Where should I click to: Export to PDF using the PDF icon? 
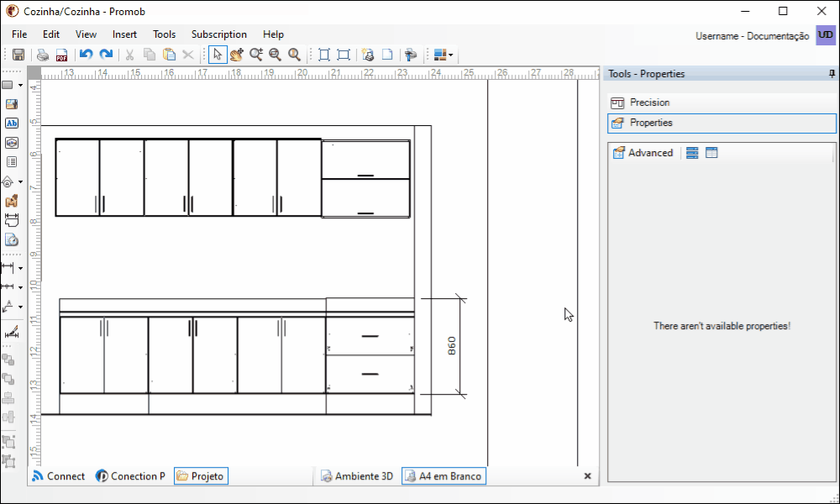click(x=61, y=55)
